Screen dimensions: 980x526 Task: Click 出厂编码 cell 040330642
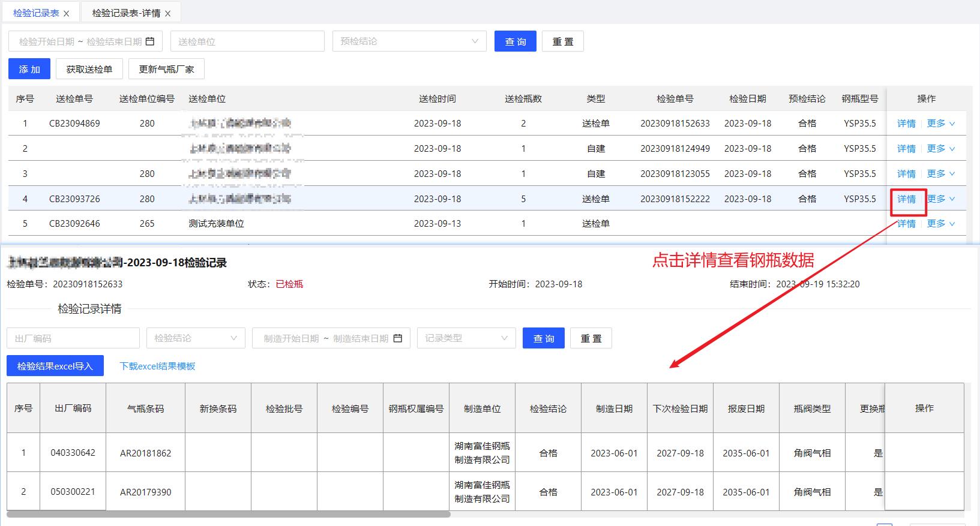click(x=73, y=453)
